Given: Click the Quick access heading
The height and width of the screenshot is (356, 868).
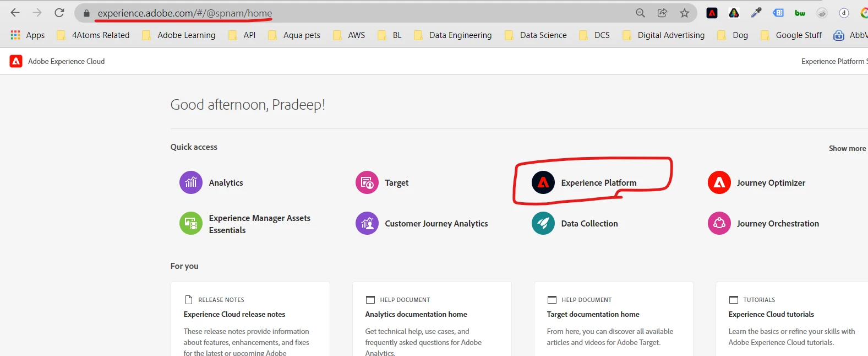Looking at the screenshot, I should coord(194,147).
